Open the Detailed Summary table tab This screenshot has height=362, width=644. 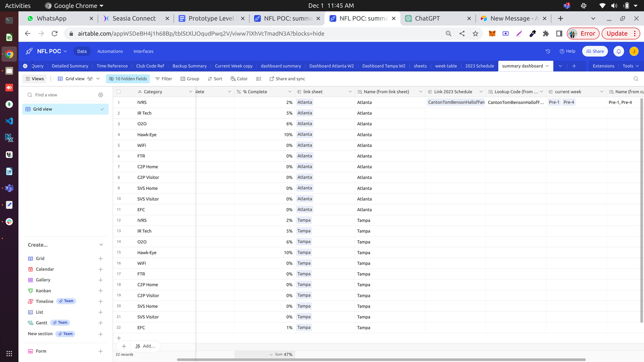[70, 66]
